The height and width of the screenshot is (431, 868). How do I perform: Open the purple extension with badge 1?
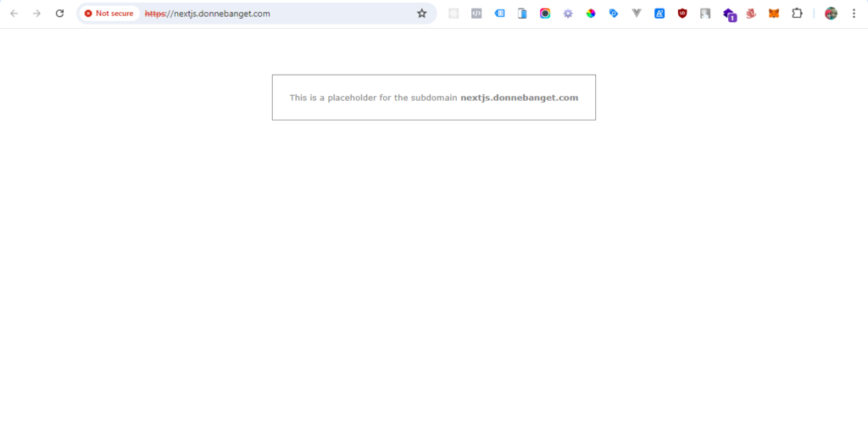[x=729, y=14]
